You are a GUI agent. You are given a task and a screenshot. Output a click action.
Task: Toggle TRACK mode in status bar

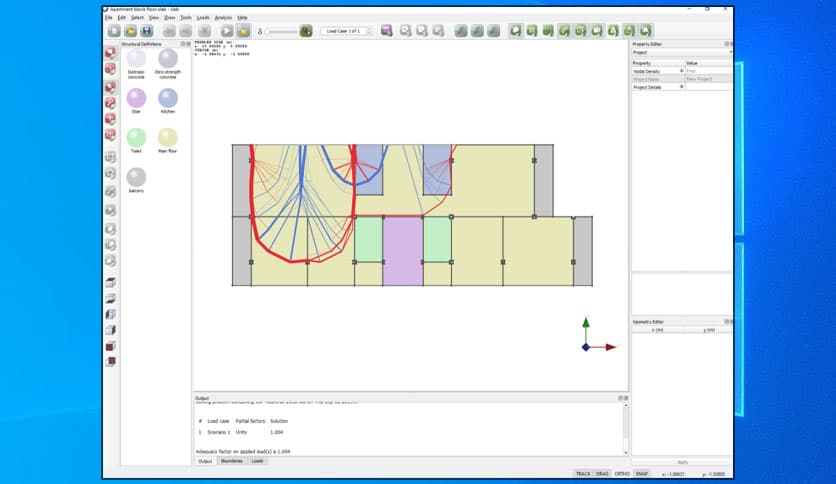[582, 472]
